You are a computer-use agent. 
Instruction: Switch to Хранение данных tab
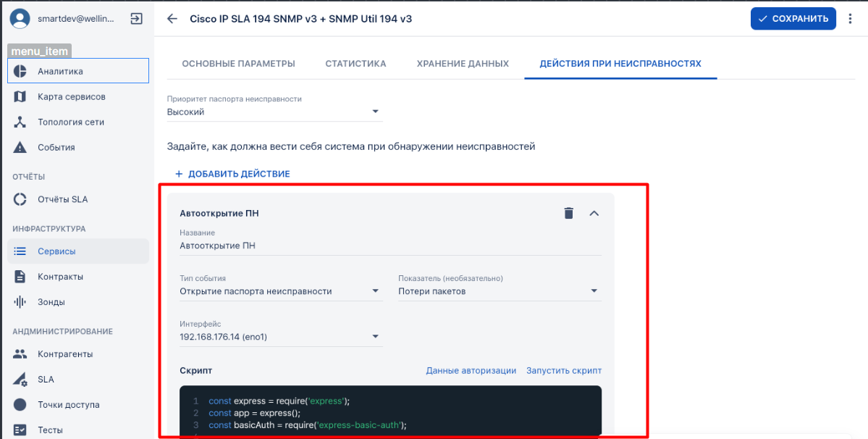(463, 64)
